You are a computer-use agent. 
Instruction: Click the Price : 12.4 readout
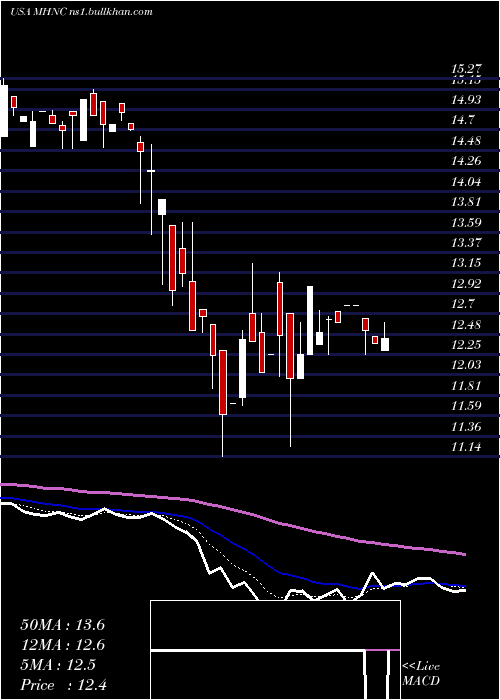click(x=63, y=685)
